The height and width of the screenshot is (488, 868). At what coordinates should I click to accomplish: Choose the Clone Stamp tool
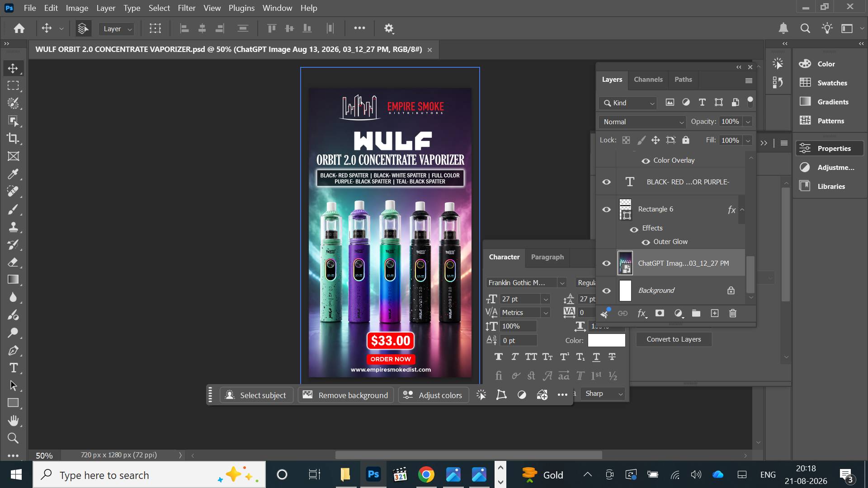[x=13, y=227]
